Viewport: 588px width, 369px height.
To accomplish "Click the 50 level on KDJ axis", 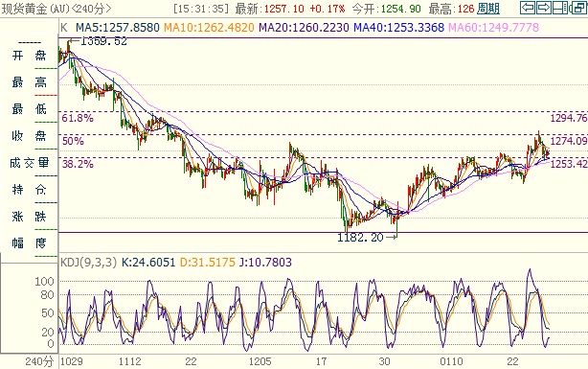I will pos(47,313).
